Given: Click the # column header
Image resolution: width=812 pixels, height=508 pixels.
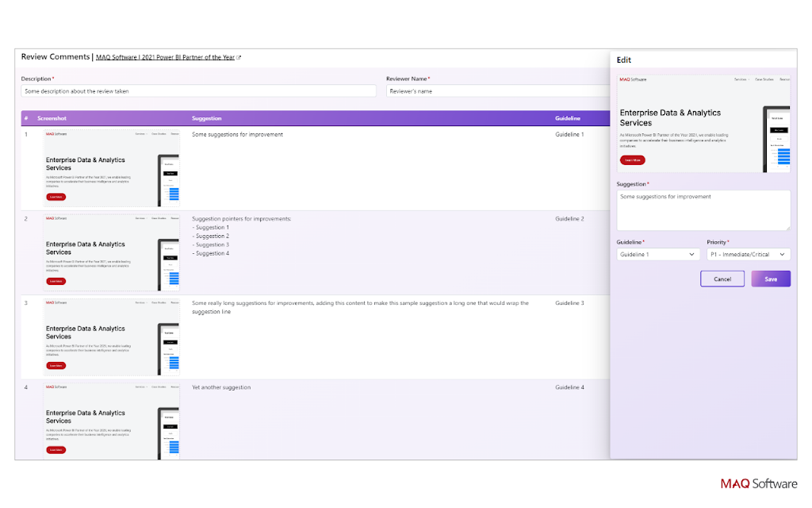Looking at the screenshot, I should [x=26, y=119].
